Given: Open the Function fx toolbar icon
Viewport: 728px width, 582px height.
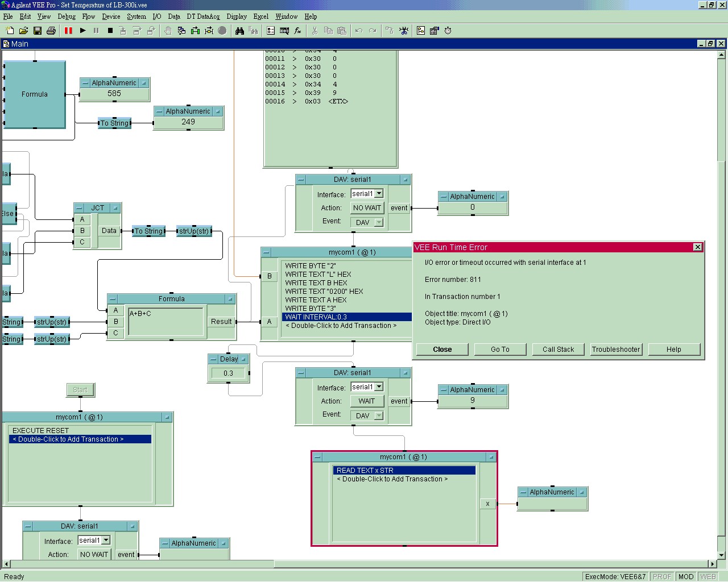Looking at the screenshot, I should (x=297, y=31).
